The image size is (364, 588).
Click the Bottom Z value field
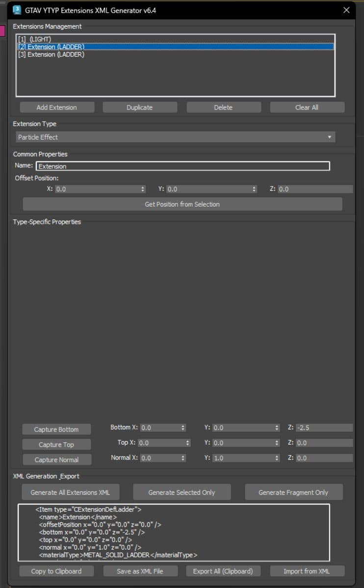click(x=323, y=428)
